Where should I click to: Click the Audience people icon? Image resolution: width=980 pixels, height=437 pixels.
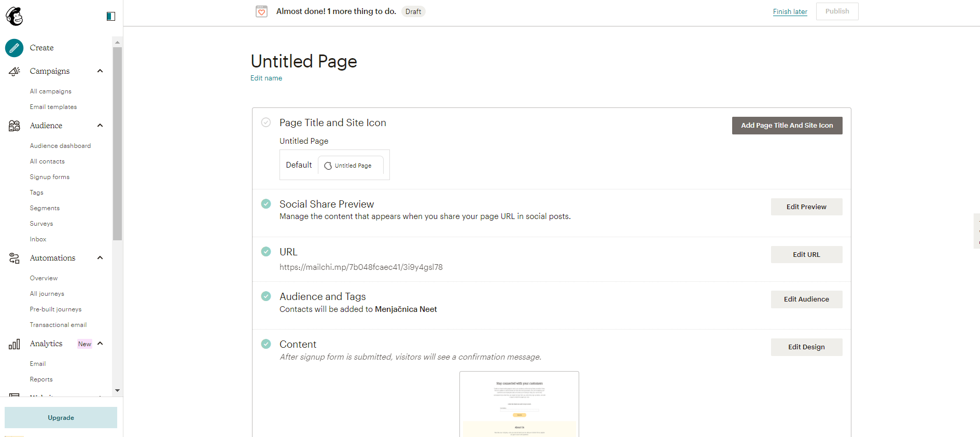(x=15, y=126)
